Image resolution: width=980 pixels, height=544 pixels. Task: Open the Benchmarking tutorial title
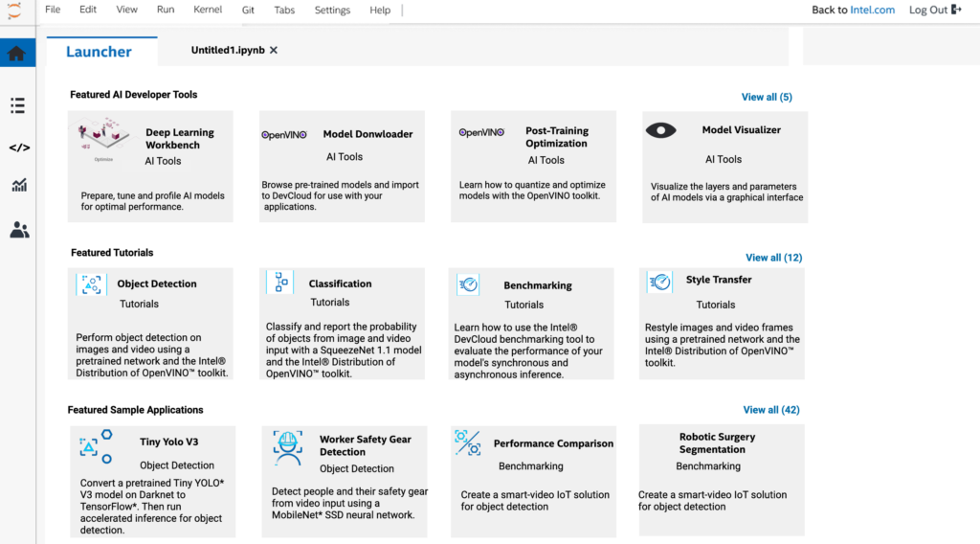pyautogui.click(x=538, y=285)
